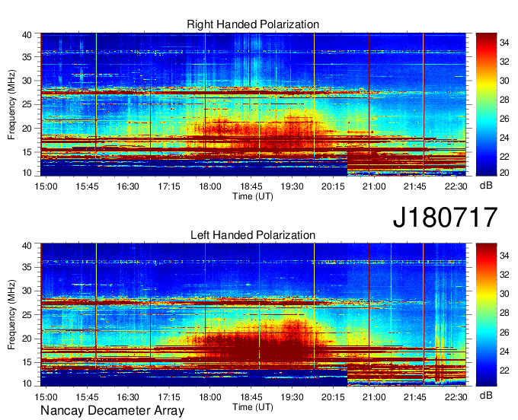
Task: Click the 19:30 tick under the top plot
Action: pyautogui.click(x=292, y=186)
